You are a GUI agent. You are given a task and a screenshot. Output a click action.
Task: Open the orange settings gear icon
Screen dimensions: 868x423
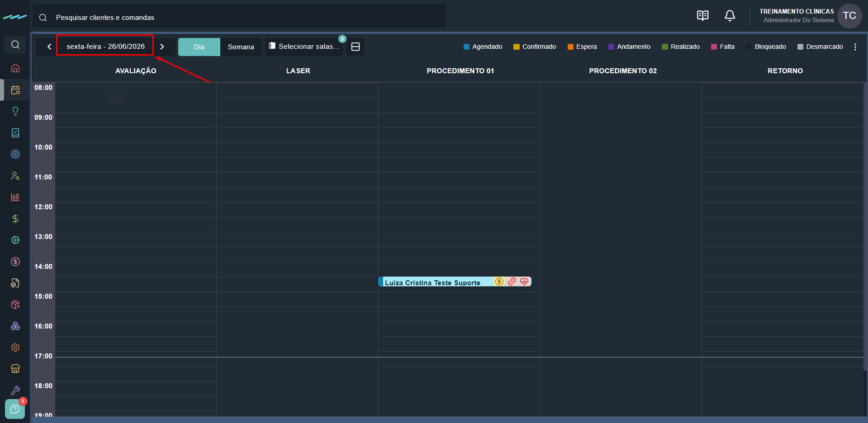pos(15,348)
